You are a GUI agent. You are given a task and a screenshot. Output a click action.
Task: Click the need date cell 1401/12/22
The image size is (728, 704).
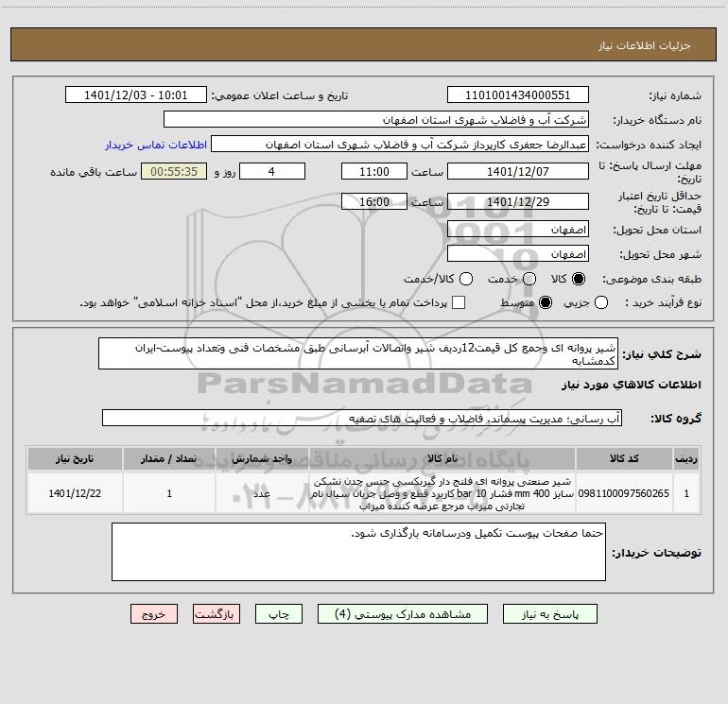click(x=75, y=493)
